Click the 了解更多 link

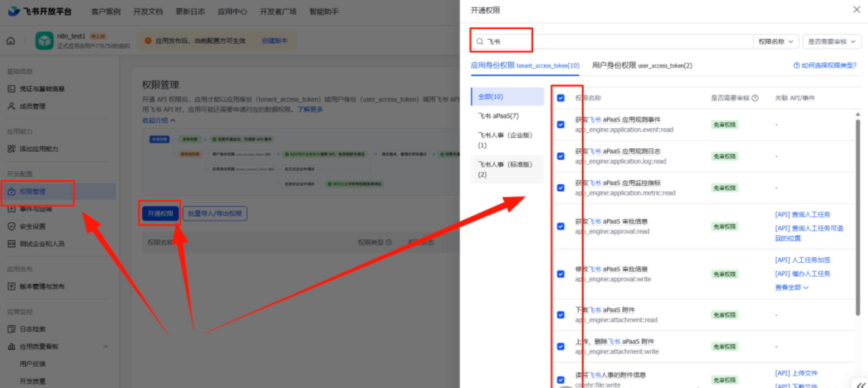click(x=310, y=109)
